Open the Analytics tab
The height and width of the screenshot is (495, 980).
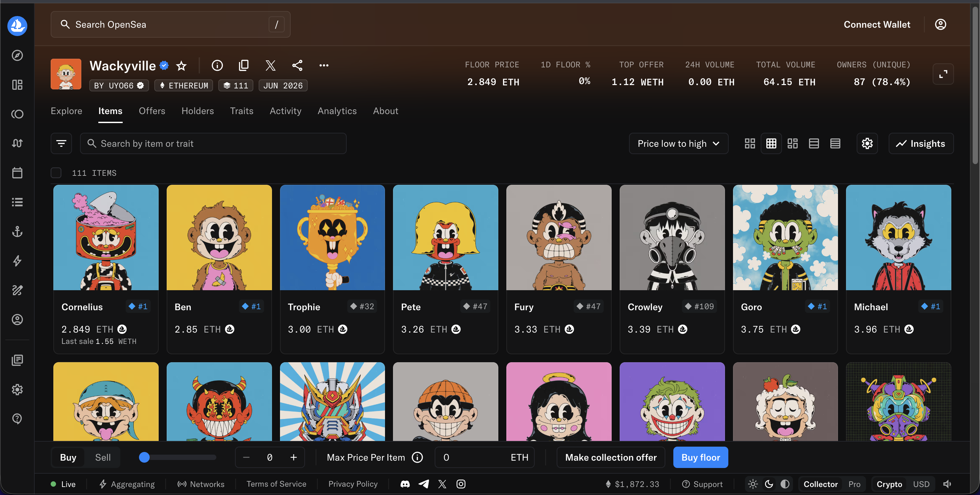point(337,111)
